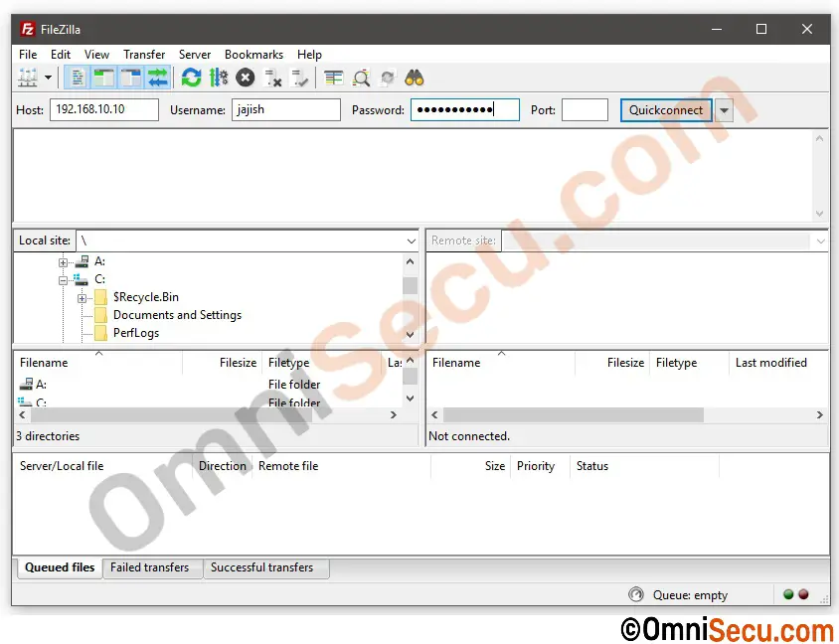Open the Help menu

point(309,55)
